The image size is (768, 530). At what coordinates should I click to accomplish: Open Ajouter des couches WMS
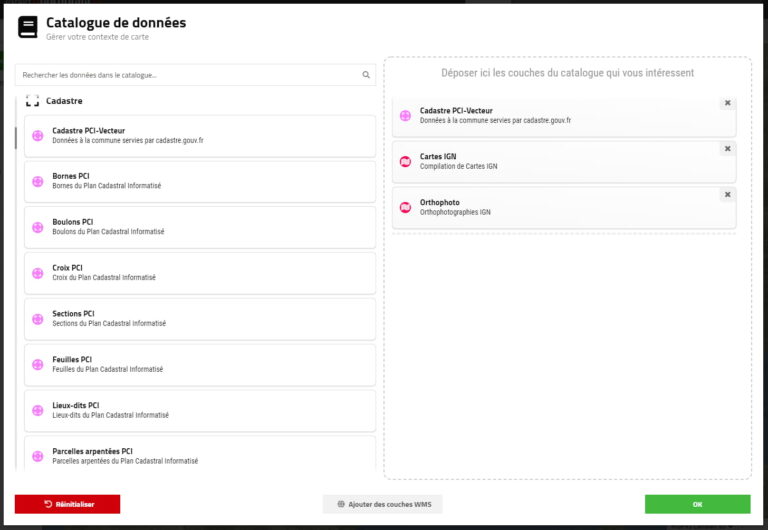point(383,504)
